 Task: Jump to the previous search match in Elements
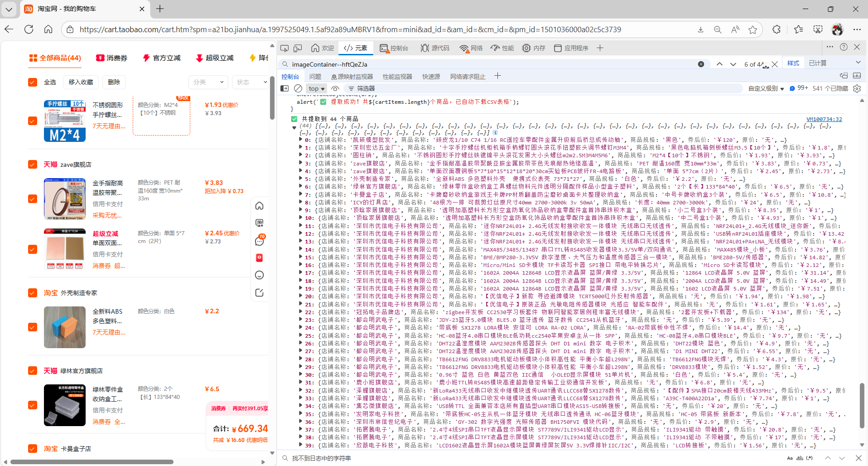[719, 64]
